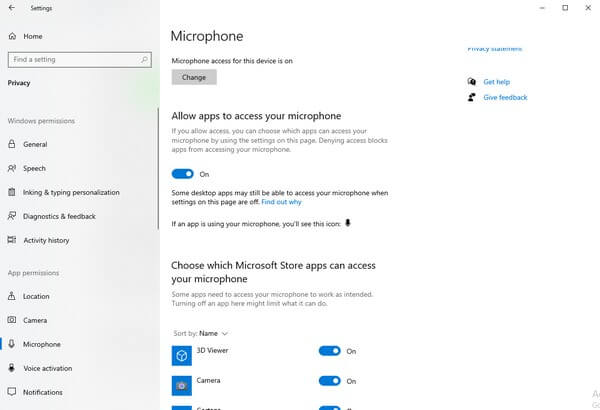
Task: Click the Location pin icon
Action: (12, 296)
